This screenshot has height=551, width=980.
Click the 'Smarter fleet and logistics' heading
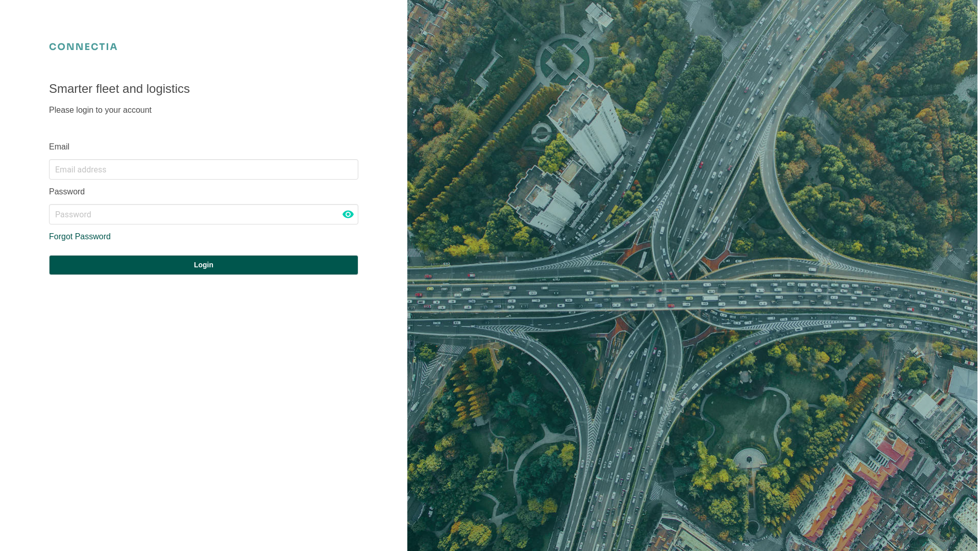point(119,89)
